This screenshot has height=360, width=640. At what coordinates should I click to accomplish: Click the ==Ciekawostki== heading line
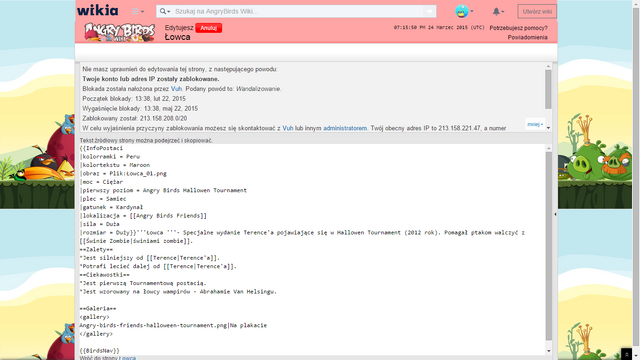104,275
